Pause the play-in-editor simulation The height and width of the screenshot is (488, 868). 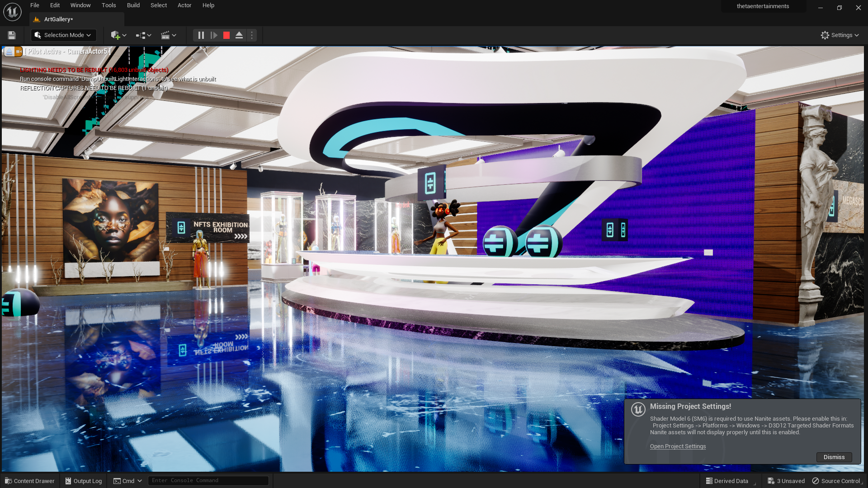pyautogui.click(x=201, y=35)
